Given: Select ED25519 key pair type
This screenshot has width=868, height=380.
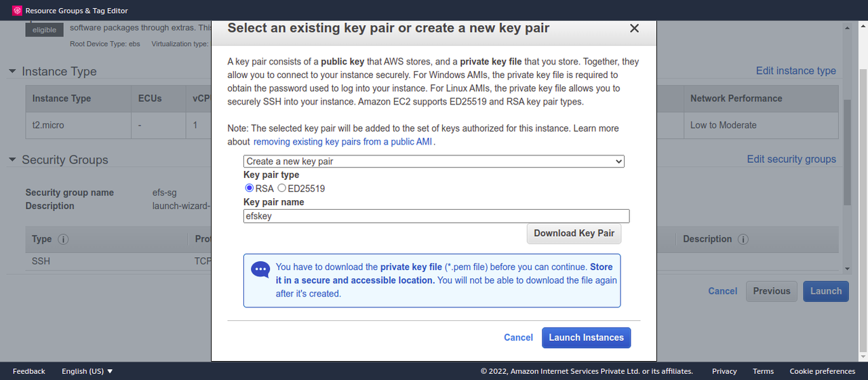Looking at the screenshot, I should click(x=281, y=189).
